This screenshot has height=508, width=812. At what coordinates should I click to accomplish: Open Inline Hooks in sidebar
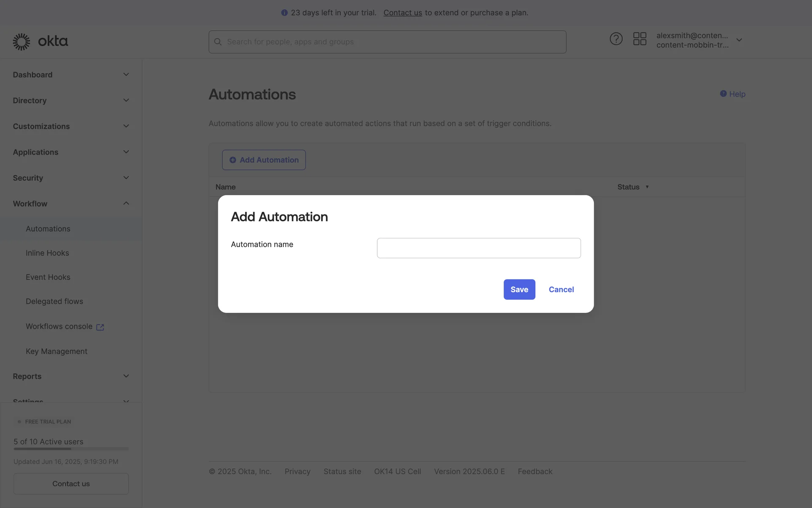pyautogui.click(x=47, y=253)
